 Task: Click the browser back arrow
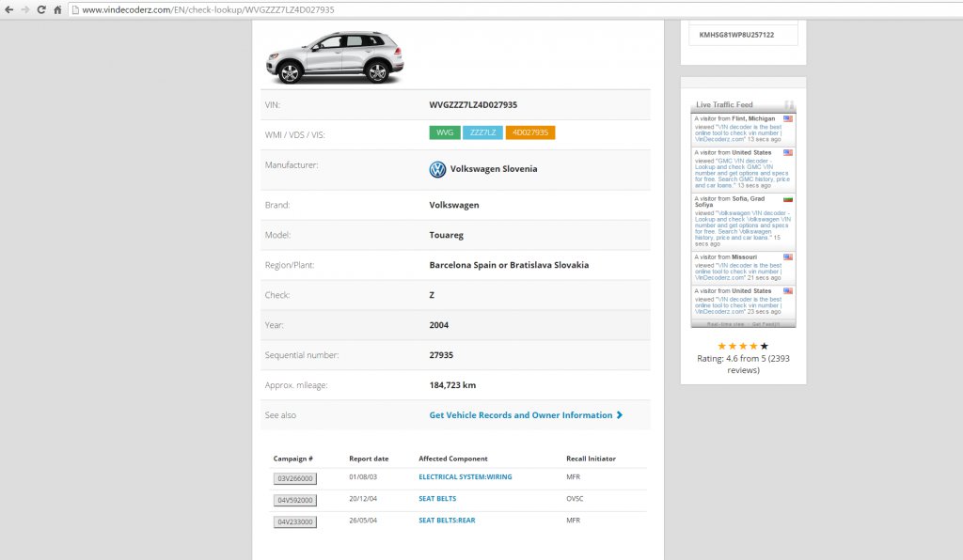point(9,9)
